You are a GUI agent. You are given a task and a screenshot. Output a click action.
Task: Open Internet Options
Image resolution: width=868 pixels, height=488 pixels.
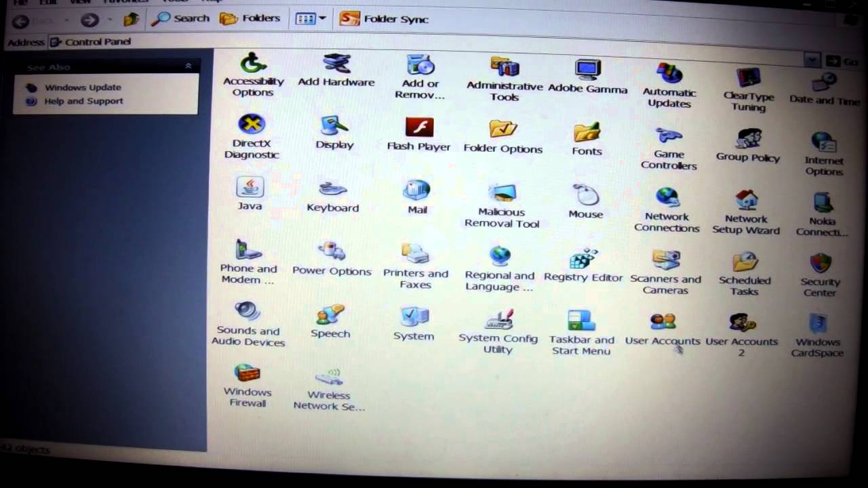click(x=824, y=155)
